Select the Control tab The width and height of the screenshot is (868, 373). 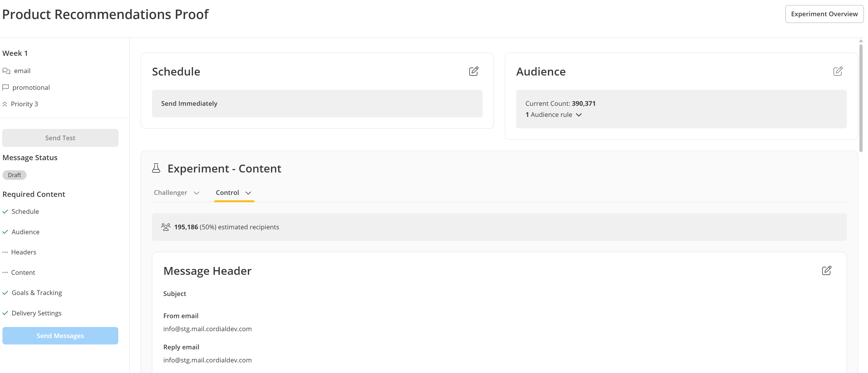point(228,192)
